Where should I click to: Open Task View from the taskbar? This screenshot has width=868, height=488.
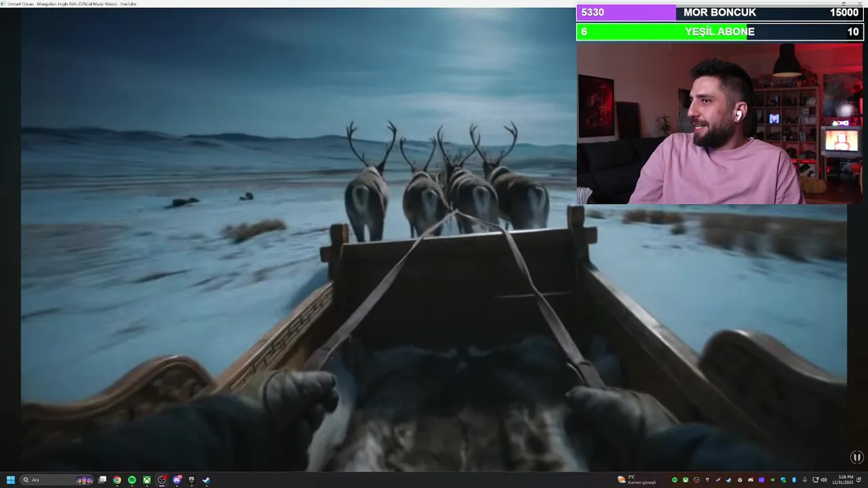pyautogui.click(x=102, y=480)
